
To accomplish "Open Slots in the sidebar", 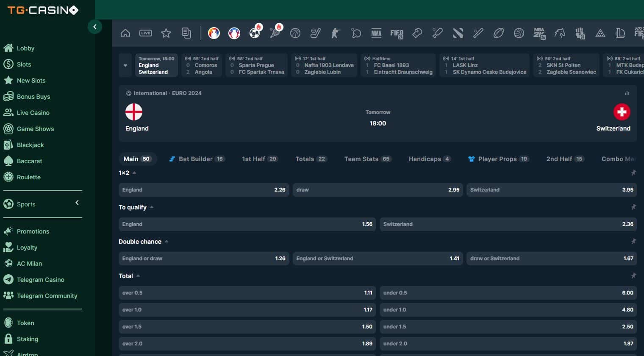I will pyautogui.click(x=24, y=64).
